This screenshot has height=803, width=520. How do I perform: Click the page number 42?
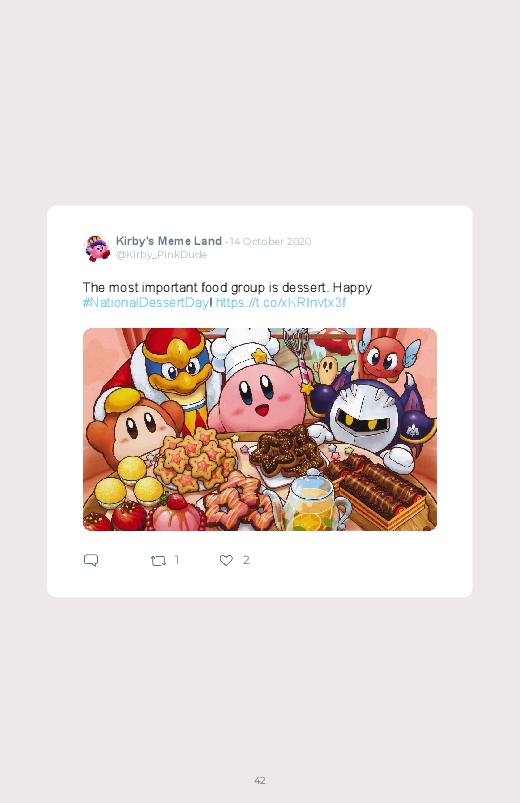[260, 780]
